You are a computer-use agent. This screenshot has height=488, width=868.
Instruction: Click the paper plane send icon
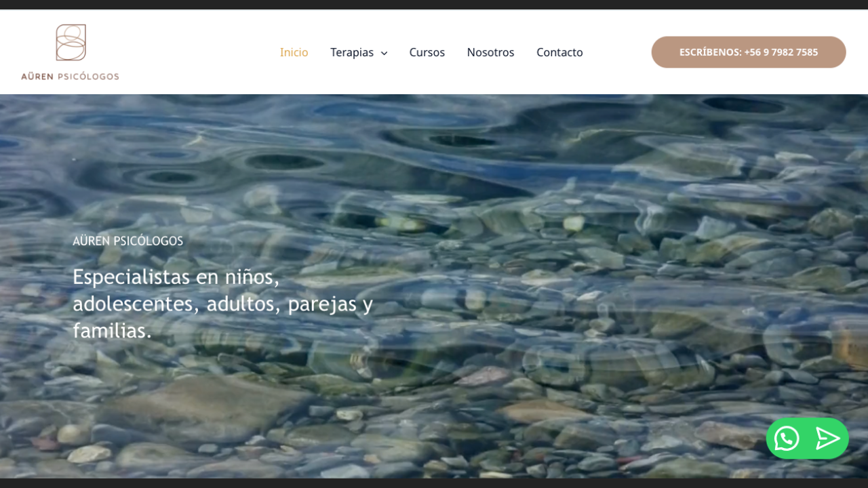[827, 439]
